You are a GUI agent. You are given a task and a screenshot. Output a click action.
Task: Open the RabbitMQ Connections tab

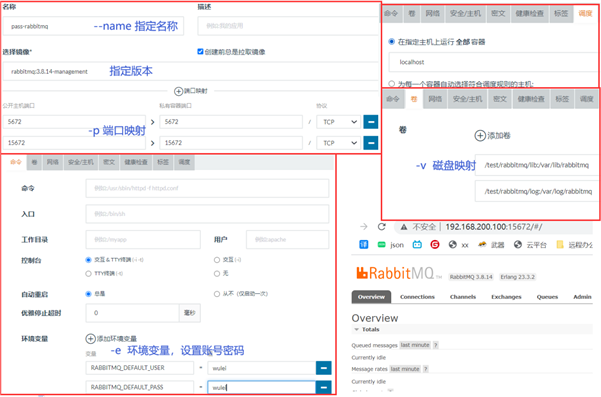pyautogui.click(x=417, y=297)
